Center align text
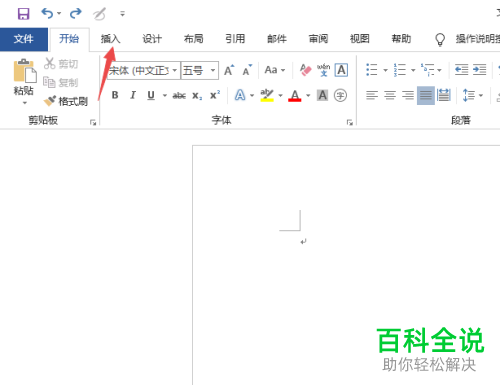 [x=390, y=96]
